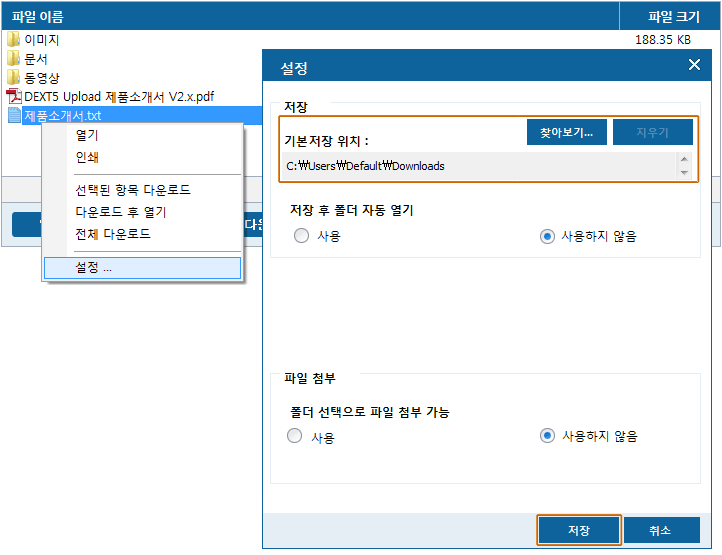The width and height of the screenshot is (722, 555).
Task: Select DEXT5 Upload 제품소개서 V2.x.pdf file name
Action: pos(119,97)
